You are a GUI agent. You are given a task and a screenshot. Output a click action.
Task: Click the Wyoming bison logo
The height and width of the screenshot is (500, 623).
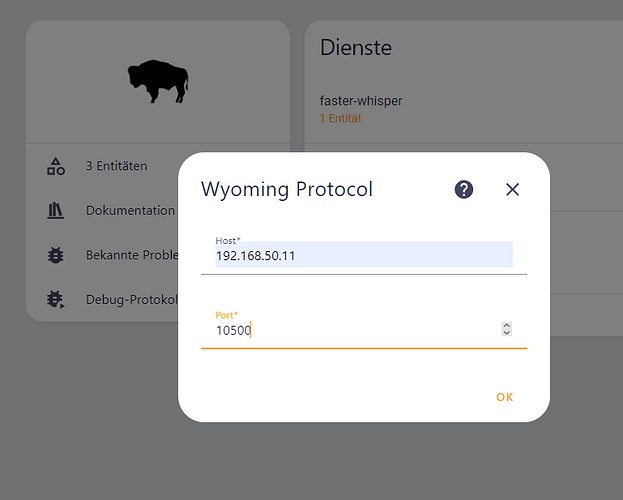pyautogui.click(x=158, y=81)
